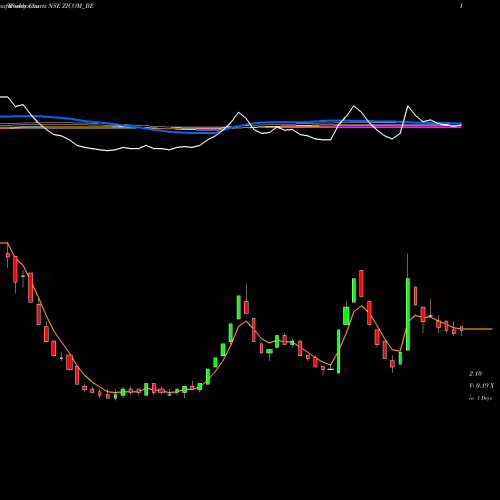Screen dimensions: 500x500
Task: Click the 2.10 price label
Action: 475,374
